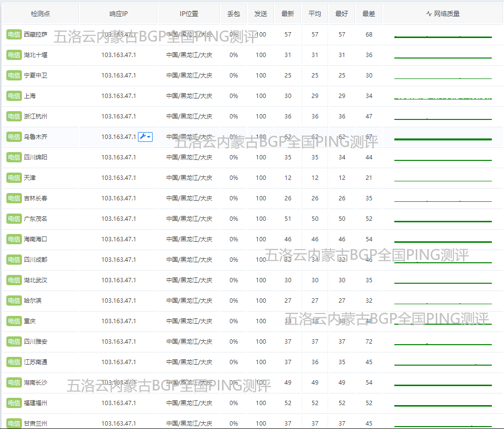Sort by the 丢包 column header
Screen dimensions: 504x429
233,14
